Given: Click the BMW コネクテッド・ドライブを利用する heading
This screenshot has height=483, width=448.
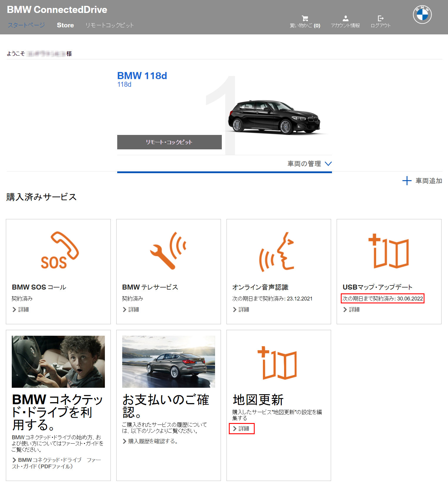Looking at the screenshot, I should (x=57, y=412).
